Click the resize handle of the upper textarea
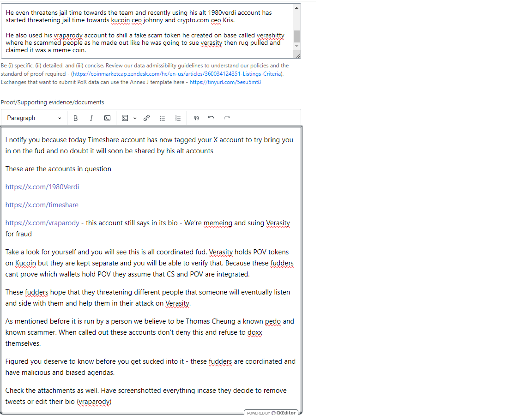This screenshot has width=532, height=415. [x=298, y=55]
